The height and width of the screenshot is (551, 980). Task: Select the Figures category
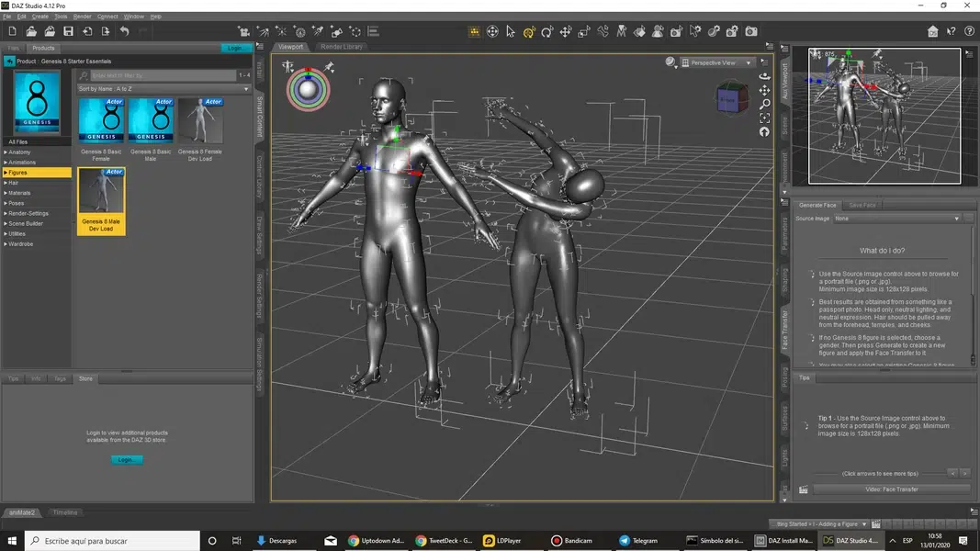tap(37, 173)
